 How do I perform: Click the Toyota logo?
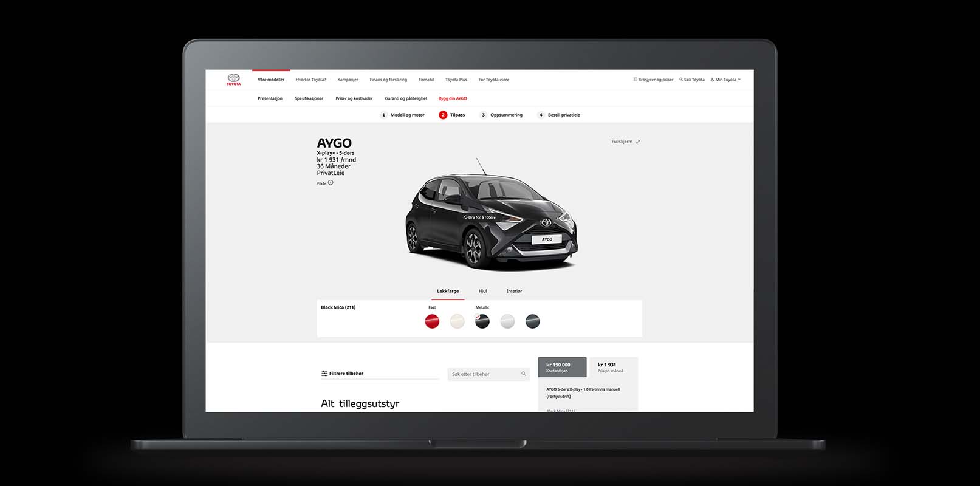point(234,80)
